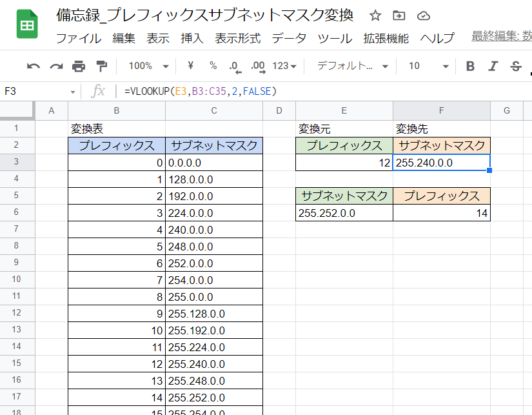Viewport: 532px width, 415px height.
Task: Open the データ menu
Action: click(289, 38)
